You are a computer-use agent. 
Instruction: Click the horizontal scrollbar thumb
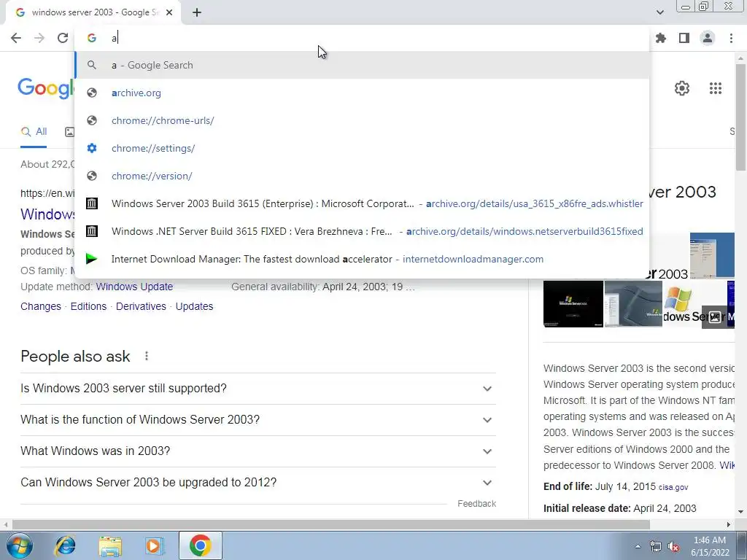click(x=331, y=524)
